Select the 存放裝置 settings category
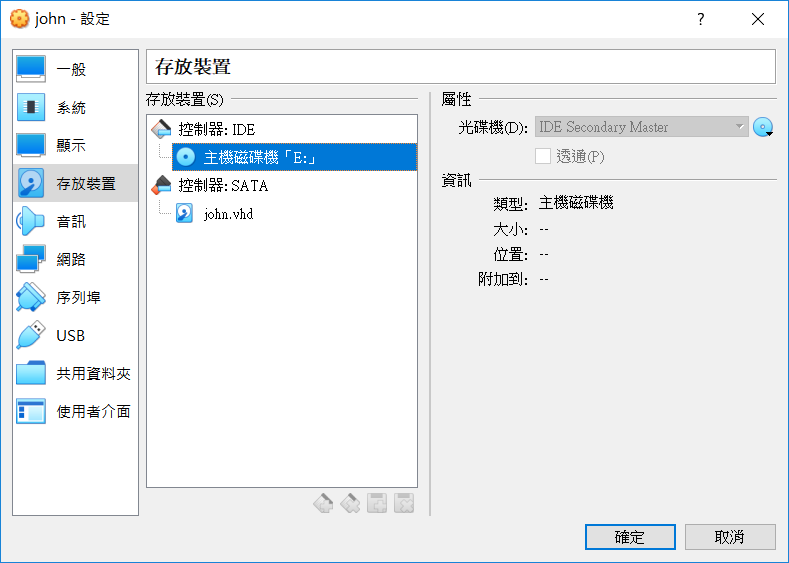 (x=75, y=183)
